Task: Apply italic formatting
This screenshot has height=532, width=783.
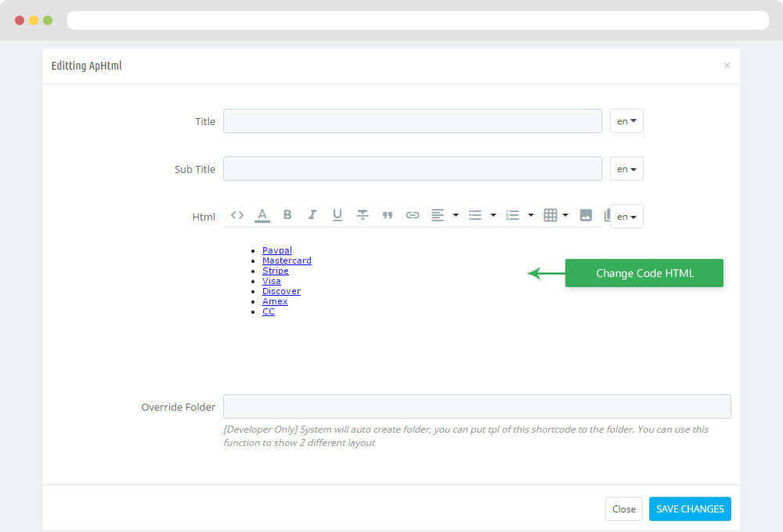Action: (x=312, y=215)
